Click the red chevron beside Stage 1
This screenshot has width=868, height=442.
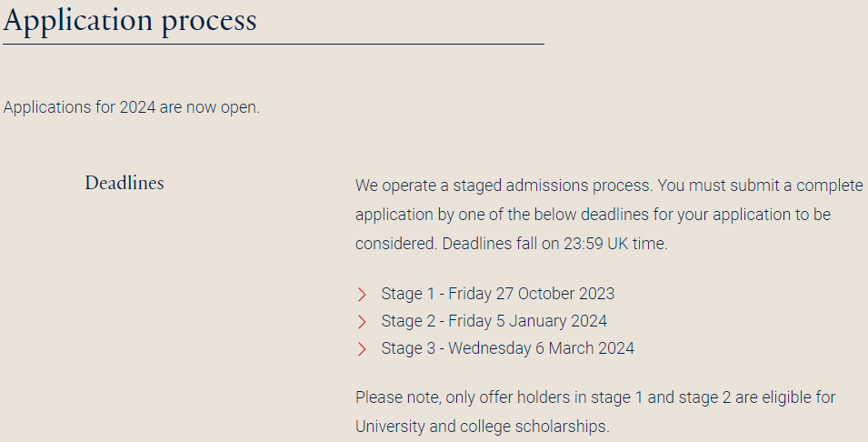[362, 294]
